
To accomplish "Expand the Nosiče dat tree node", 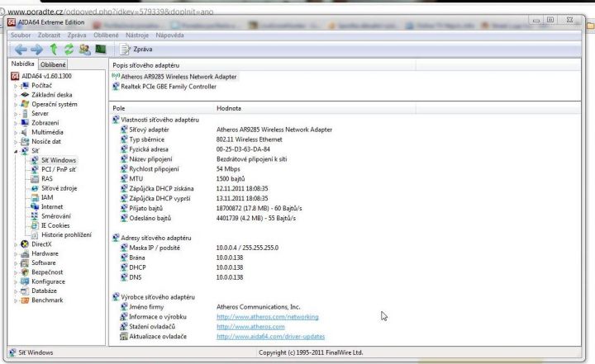I will (x=16, y=142).
